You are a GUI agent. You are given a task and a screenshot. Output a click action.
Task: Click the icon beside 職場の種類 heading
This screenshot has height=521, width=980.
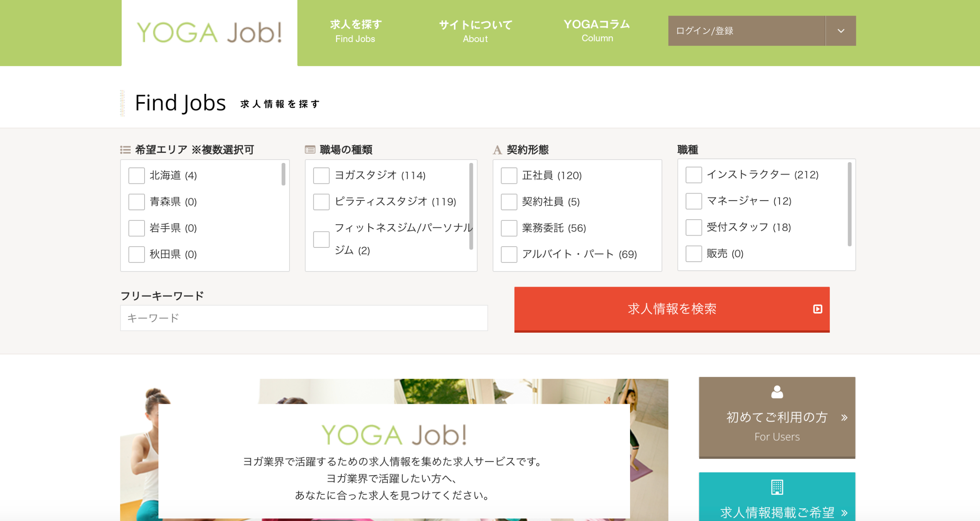pos(310,150)
